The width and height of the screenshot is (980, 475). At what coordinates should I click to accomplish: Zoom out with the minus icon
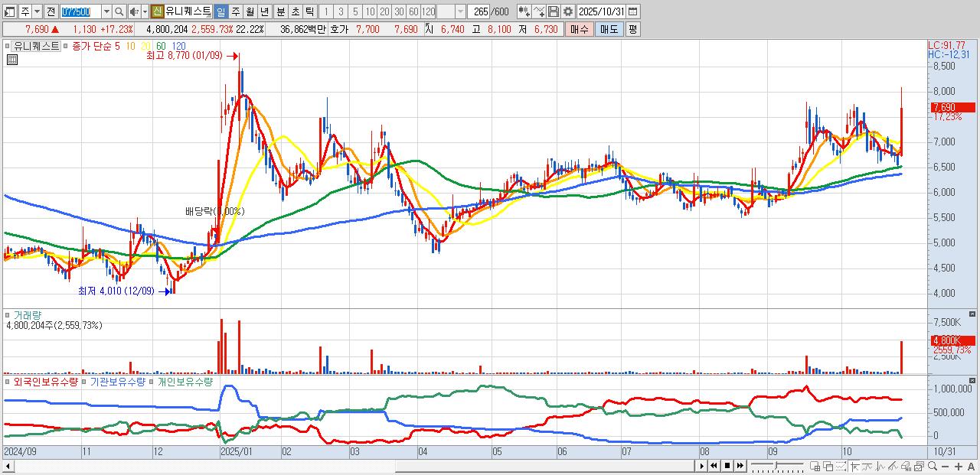tap(945, 467)
